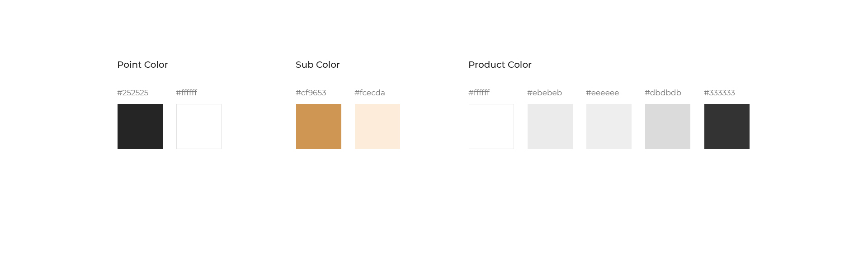Image resolution: width=868 pixels, height=253 pixels.
Task: Pick the #eeeeee gray swatch
Action: click(x=609, y=126)
